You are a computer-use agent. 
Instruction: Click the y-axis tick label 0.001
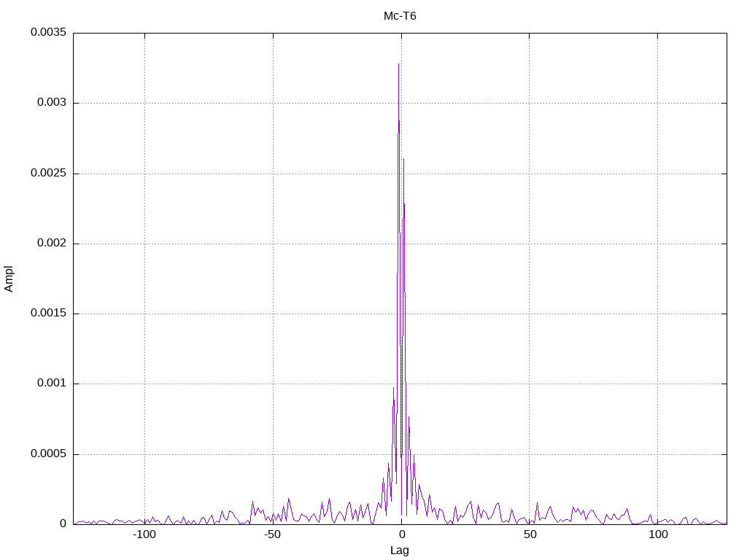click(52, 383)
